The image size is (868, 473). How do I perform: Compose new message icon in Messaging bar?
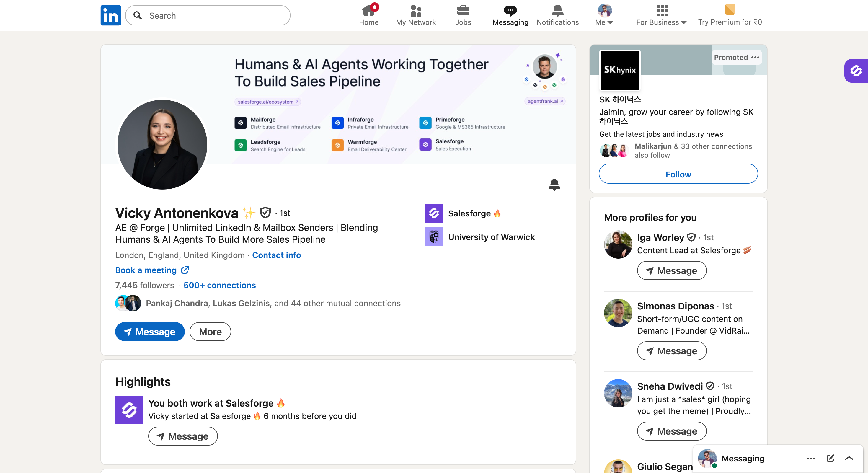[830, 458]
